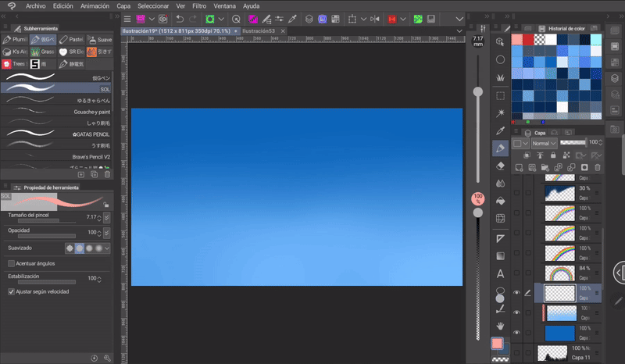Switch to the Ilustración53 tab
The image size is (625, 364).
click(258, 31)
